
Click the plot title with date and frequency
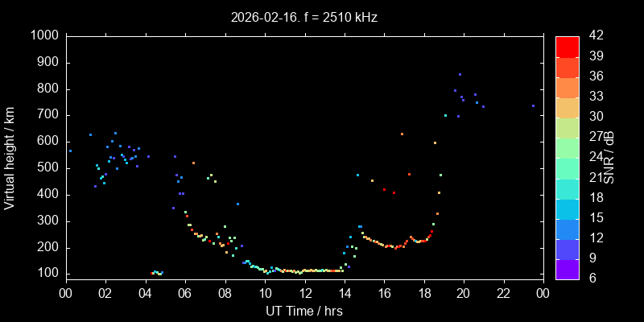303,16
